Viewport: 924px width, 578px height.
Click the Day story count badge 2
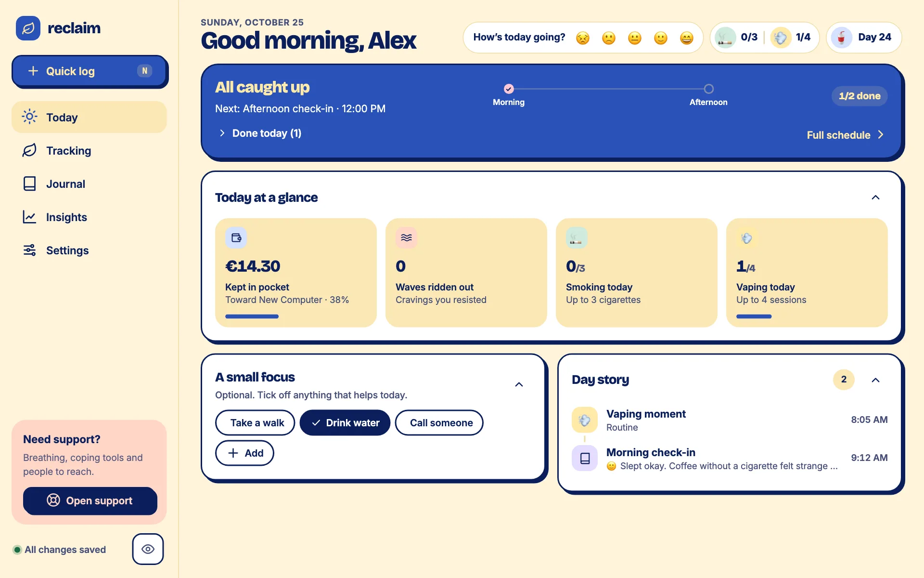point(844,380)
